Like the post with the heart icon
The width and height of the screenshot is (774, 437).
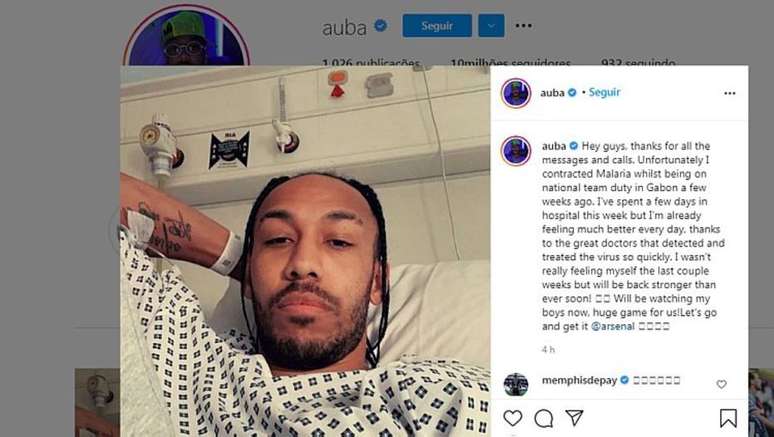click(512, 418)
